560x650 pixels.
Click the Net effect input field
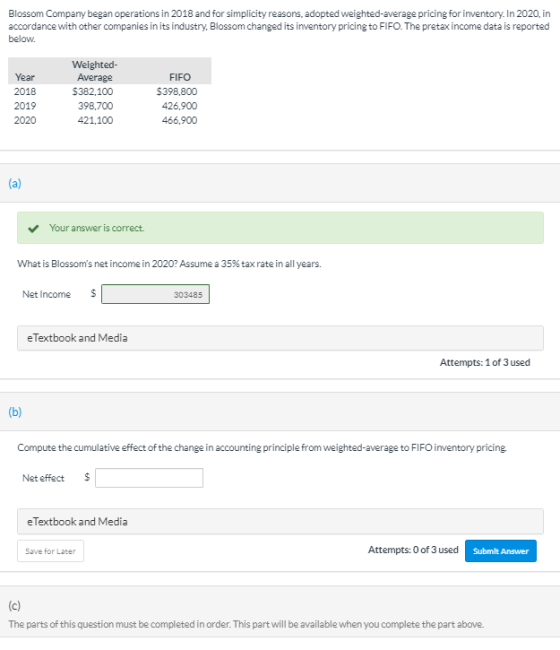(x=149, y=478)
